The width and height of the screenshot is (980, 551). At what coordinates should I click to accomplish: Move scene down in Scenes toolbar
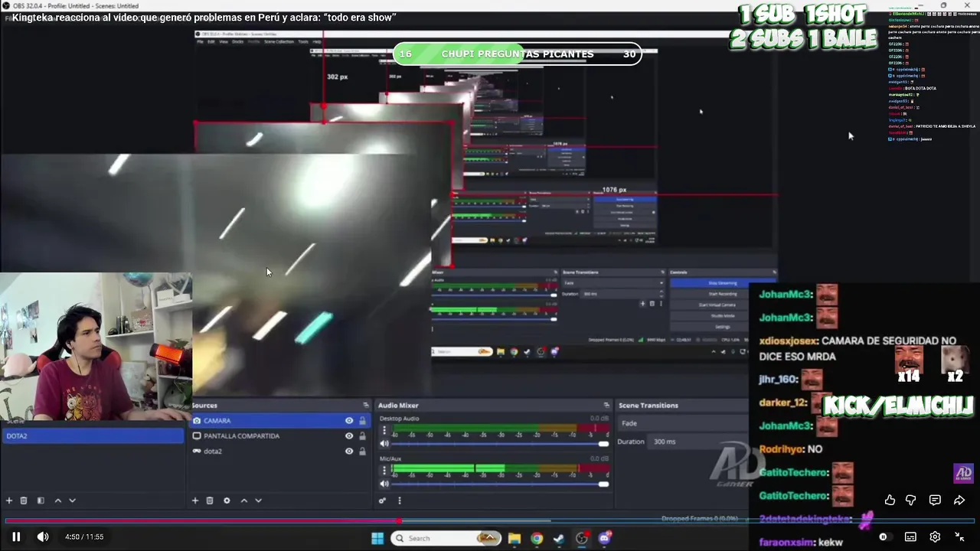pyautogui.click(x=72, y=500)
